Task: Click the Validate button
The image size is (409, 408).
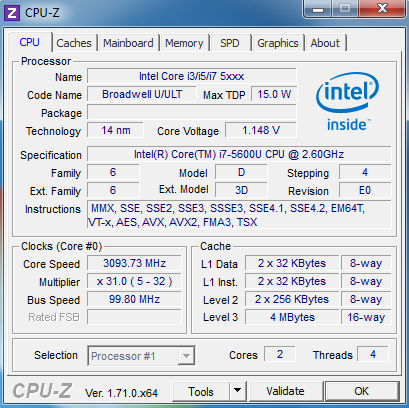Action: tap(285, 391)
